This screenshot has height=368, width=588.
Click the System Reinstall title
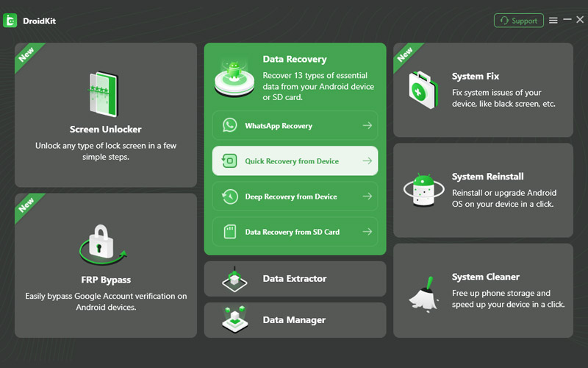(487, 177)
